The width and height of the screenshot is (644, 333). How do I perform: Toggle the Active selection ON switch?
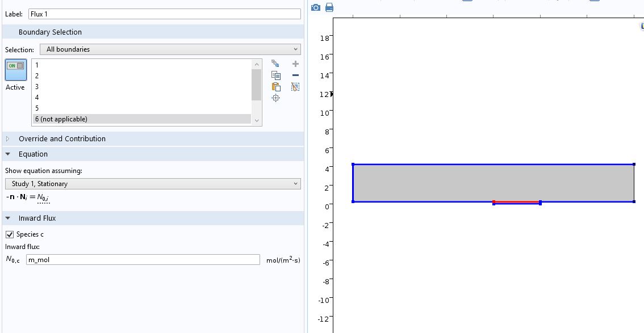point(15,66)
